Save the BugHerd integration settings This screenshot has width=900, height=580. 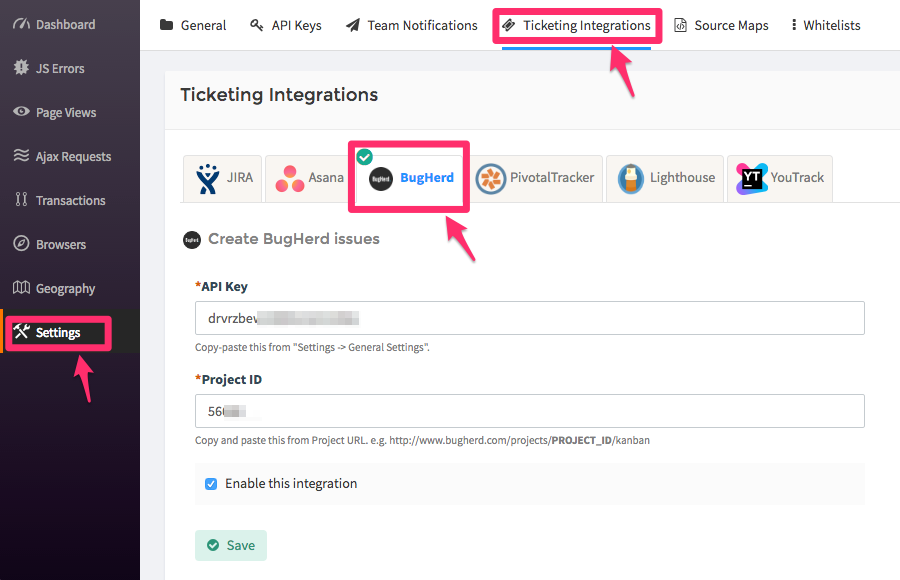tap(231, 545)
